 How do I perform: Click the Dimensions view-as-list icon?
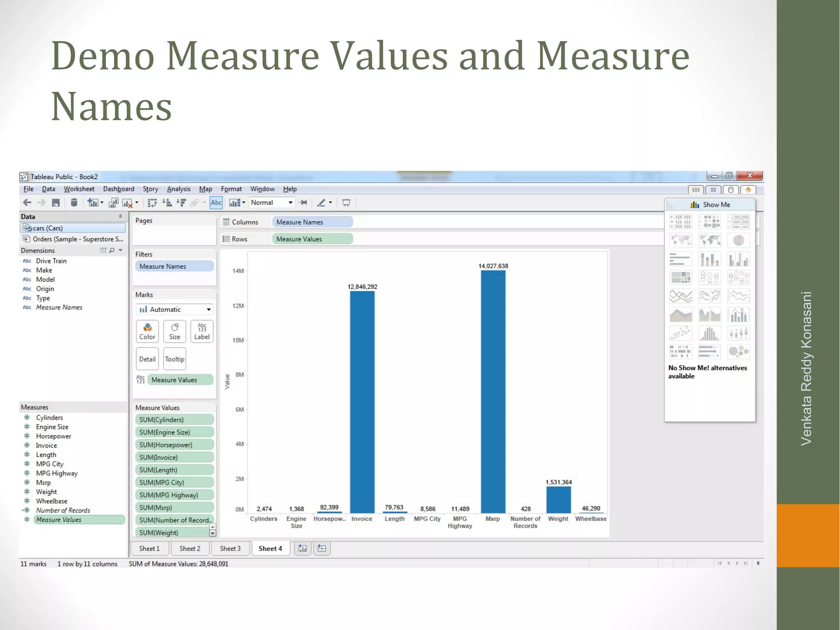[x=103, y=250]
